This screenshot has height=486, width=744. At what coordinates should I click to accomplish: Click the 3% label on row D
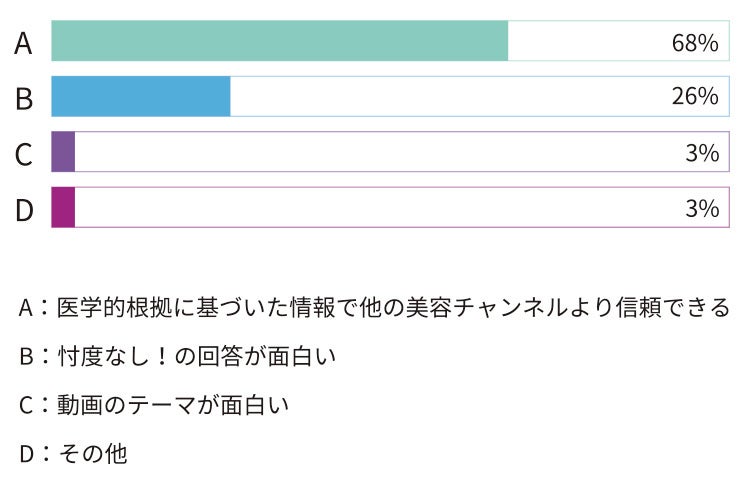click(702, 208)
